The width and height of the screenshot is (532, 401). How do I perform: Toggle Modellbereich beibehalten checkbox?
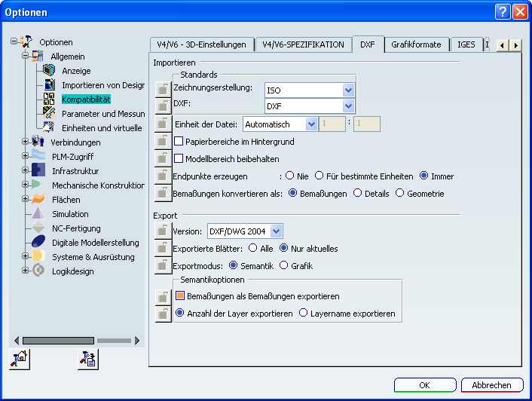(x=179, y=159)
